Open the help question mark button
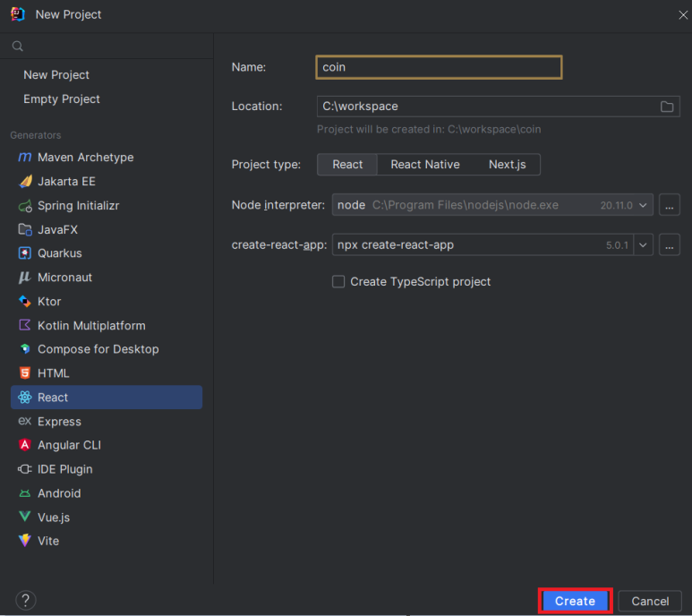The height and width of the screenshot is (616, 692). click(x=26, y=600)
